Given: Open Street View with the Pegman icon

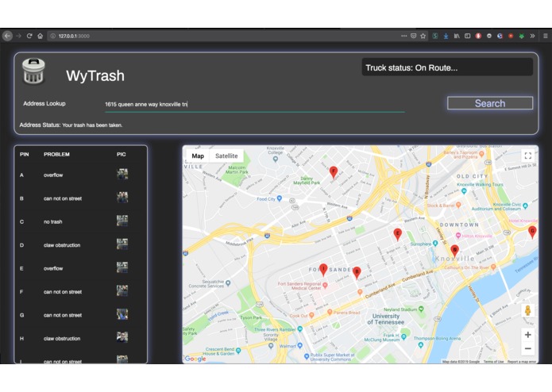Looking at the screenshot, I should coord(527,311).
